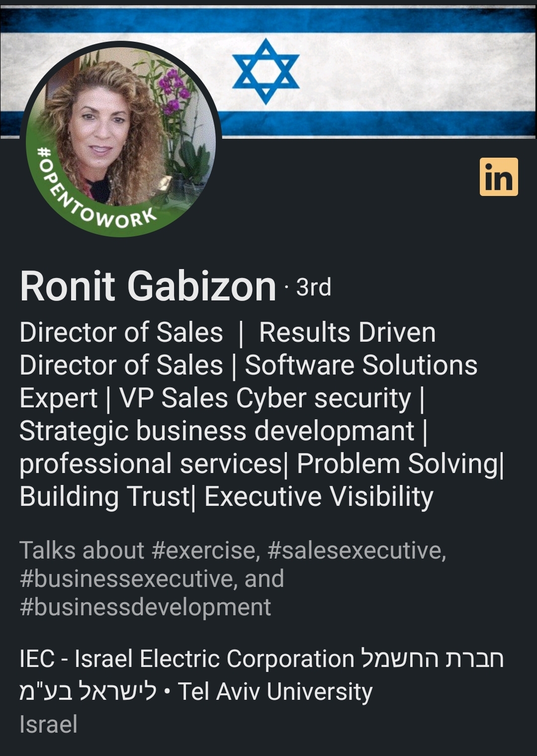Click the Talks about section label
The width and height of the screenshot is (537, 756).
click(x=82, y=551)
